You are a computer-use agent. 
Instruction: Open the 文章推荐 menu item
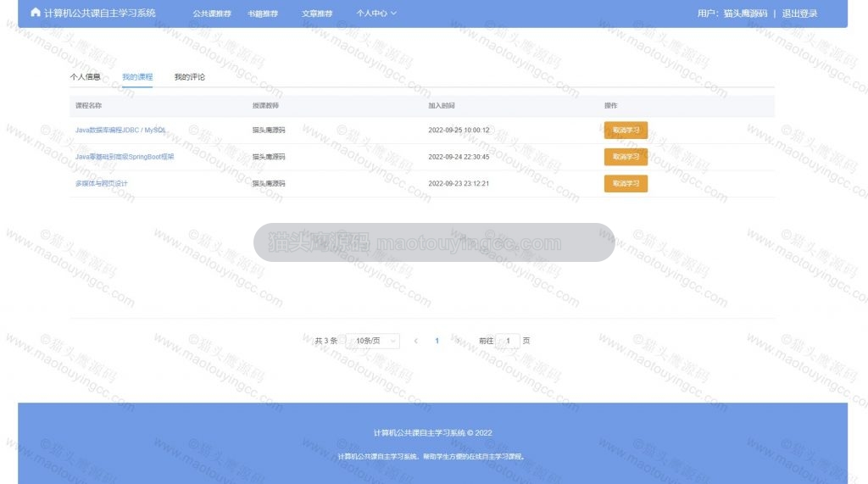point(317,14)
